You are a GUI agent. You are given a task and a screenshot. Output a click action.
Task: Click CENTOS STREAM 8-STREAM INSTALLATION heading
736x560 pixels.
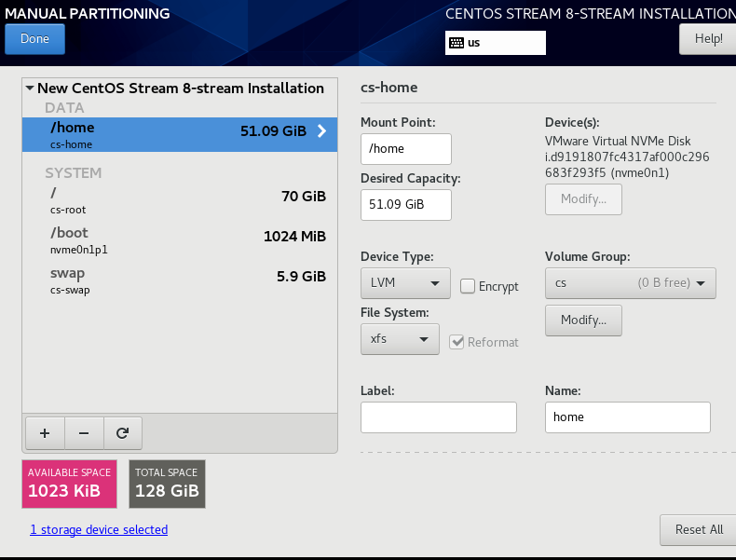pyautogui.click(x=591, y=14)
